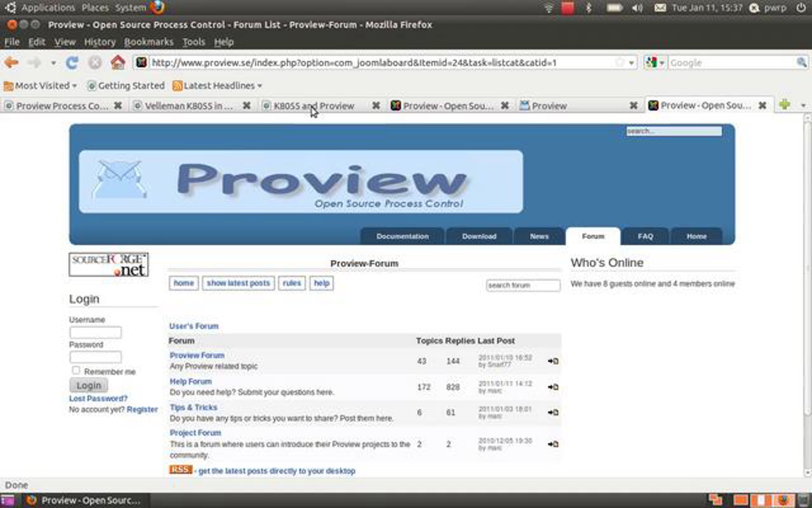Open the Help Forum link
The height and width of the screenshot is (508, 812).
tap(190, 381)
